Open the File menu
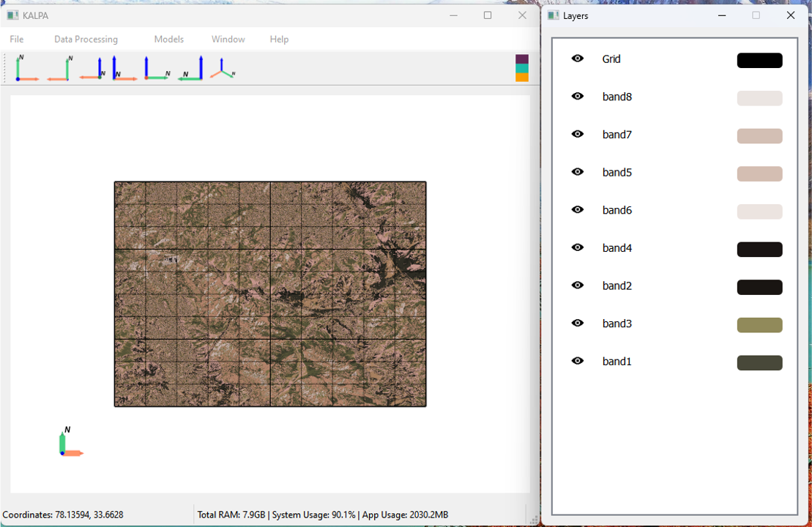The image size is (812, 527). (17, 40)
